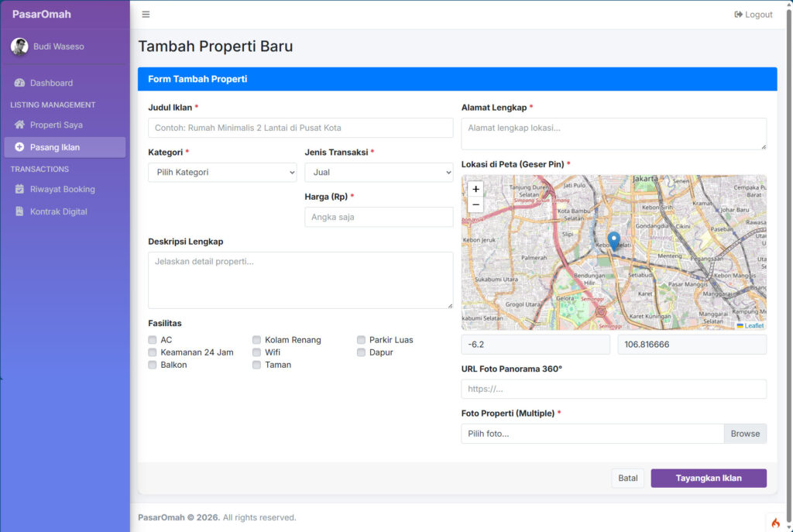
Task: Click Logout in the top bar
Action: 753,15
